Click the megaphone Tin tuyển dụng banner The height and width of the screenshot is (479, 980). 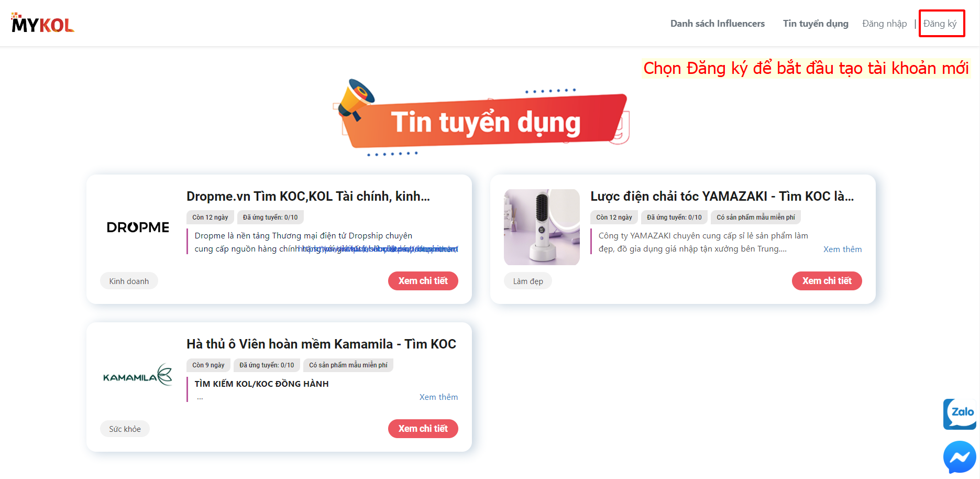tap(481, 119)
